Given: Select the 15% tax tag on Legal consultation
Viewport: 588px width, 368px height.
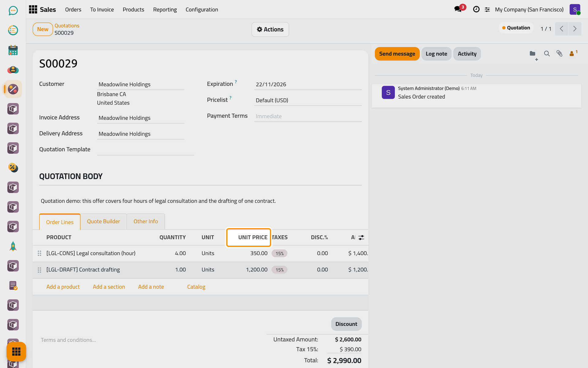Looking at the screenshot, I should (x=279, y=254).
